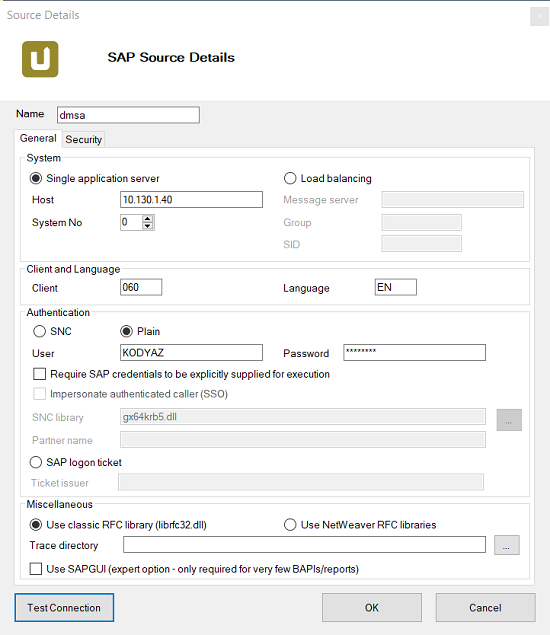Switch to the General tab
This screenshot has width=550, height=635.
38,139
